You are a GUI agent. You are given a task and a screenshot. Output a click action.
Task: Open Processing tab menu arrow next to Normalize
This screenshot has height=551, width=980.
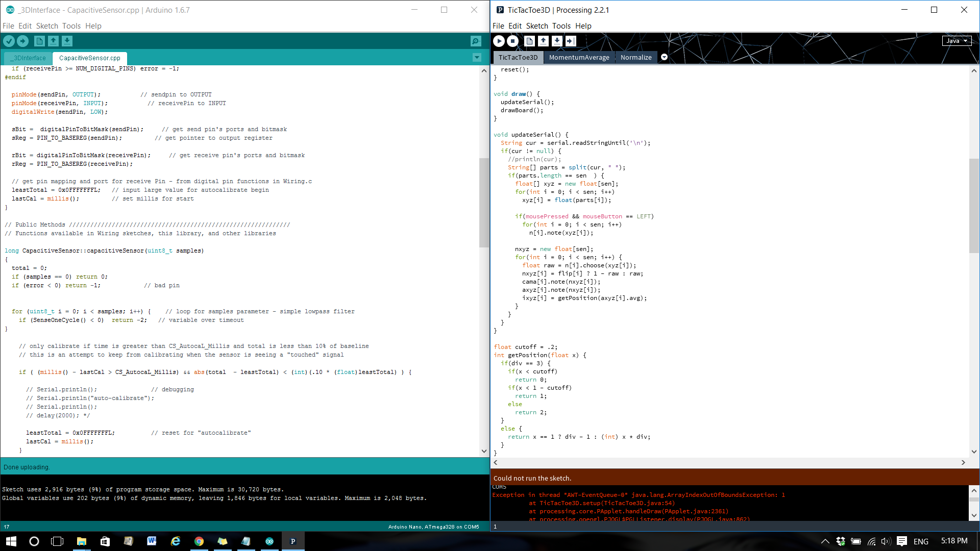[664, 57]
